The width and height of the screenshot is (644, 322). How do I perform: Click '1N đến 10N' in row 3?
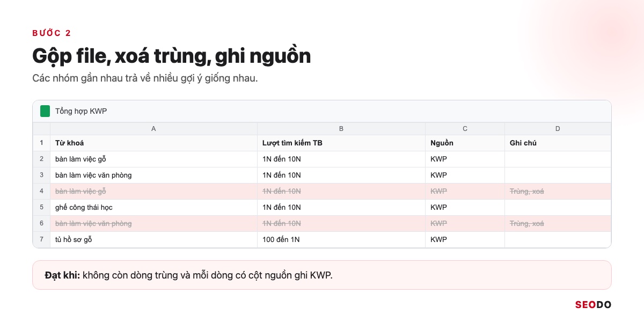(x=341, y=175)
